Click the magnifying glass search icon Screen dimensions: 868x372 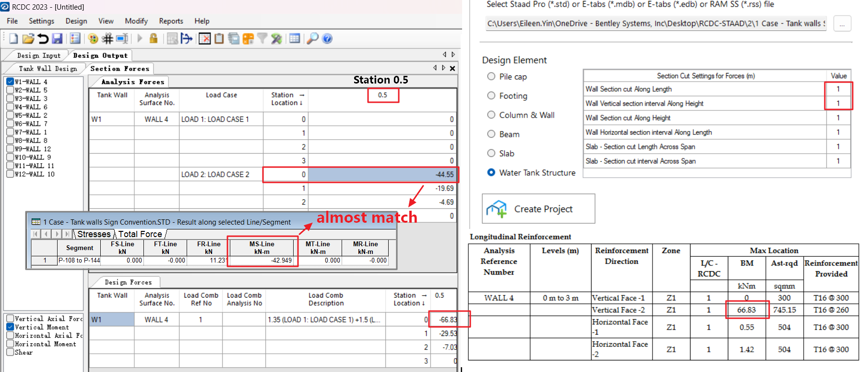click(312, 39)
